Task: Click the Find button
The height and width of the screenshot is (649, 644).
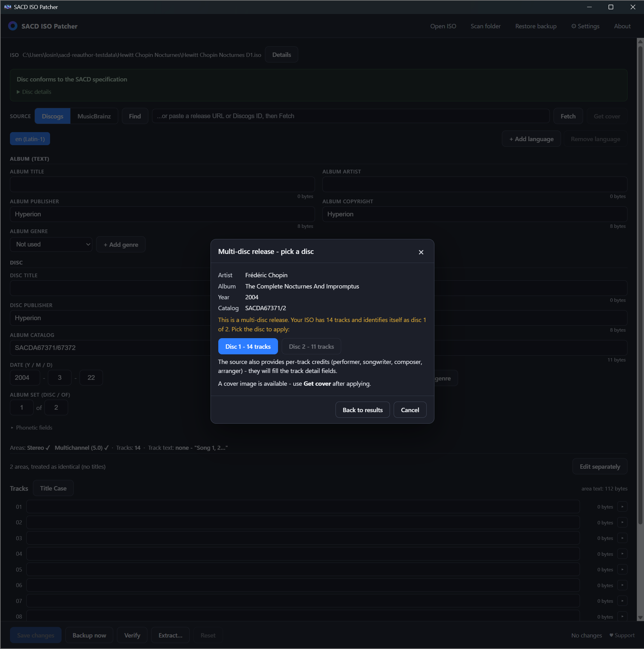Action: pos(135,116)
